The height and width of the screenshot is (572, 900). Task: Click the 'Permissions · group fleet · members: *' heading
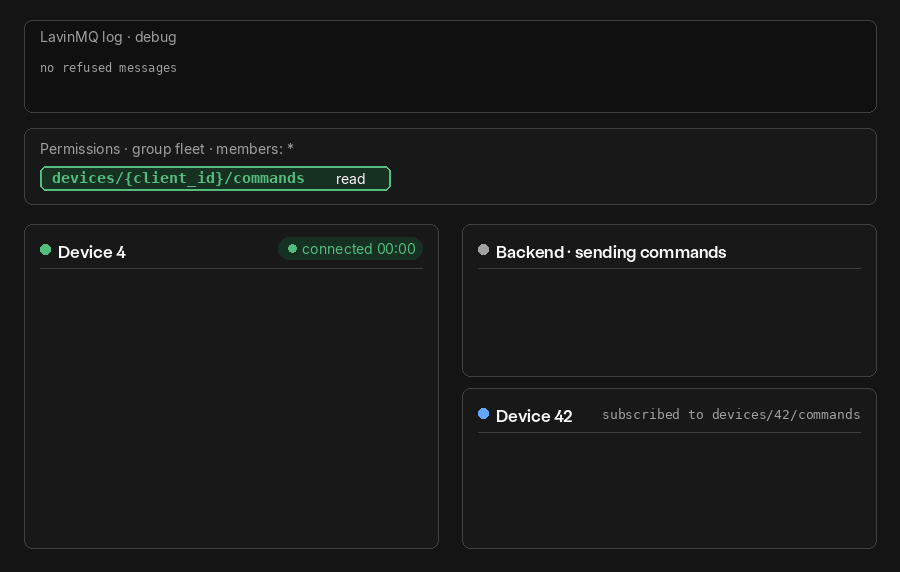tap(166, 149)
